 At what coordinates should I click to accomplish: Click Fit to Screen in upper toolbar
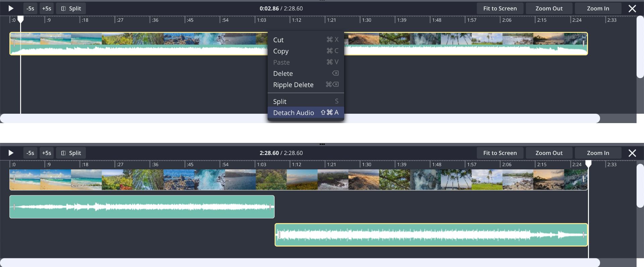point(500,9)
